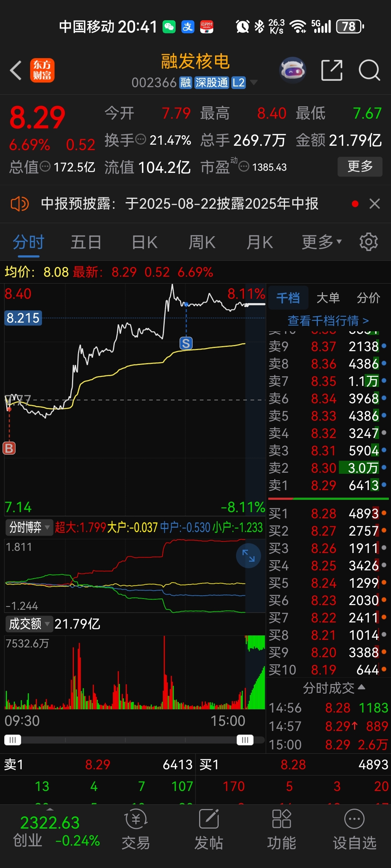Tap the 卖2 8.30 order row
This screenshot has width=391, height=868.
coord(328,468)
